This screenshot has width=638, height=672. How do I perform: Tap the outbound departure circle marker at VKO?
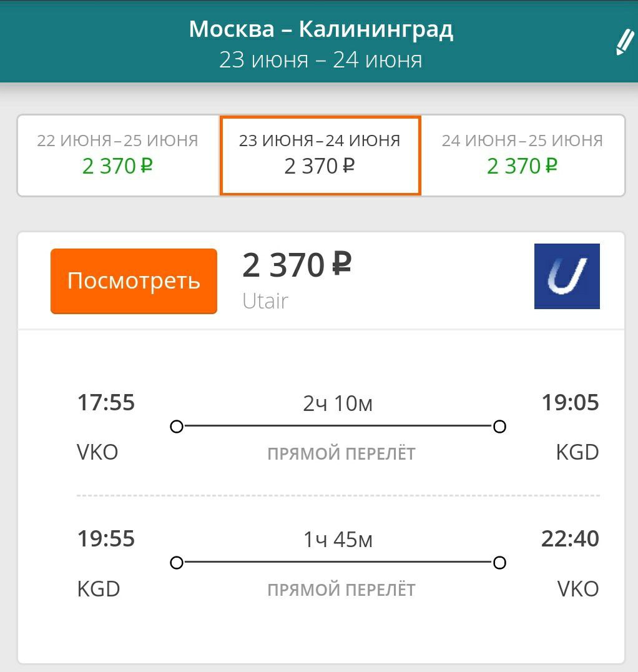click(177, 427)
